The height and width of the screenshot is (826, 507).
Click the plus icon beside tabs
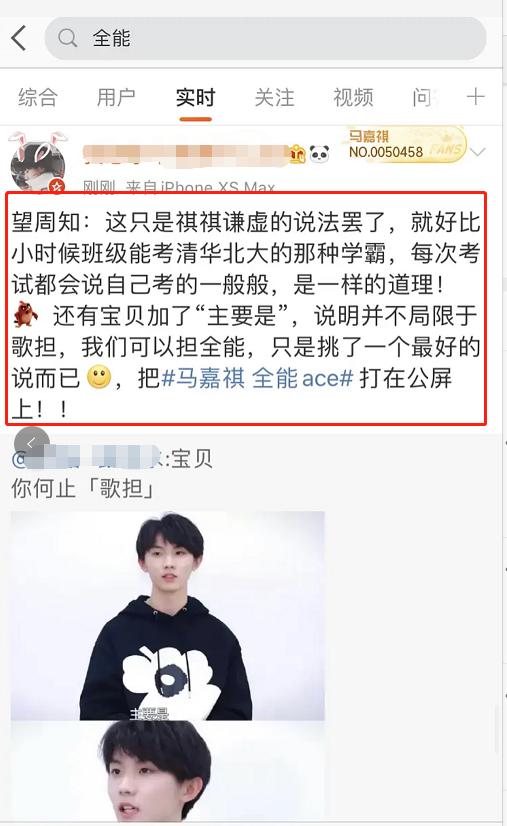(475, 96)
